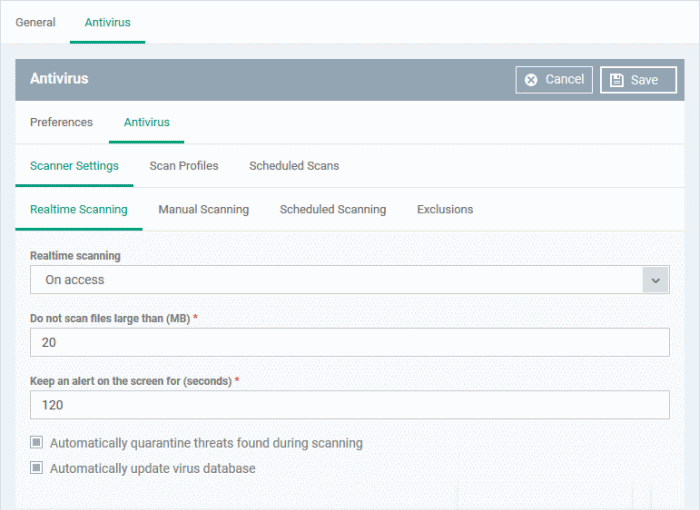Switch to Scan Profiles tab
Viewport: 700px width, 510px height.
tap(184, 166)
